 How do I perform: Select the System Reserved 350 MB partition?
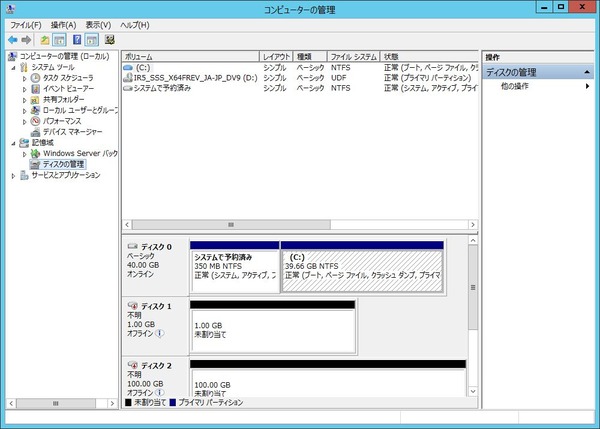(x=235, y=268)
